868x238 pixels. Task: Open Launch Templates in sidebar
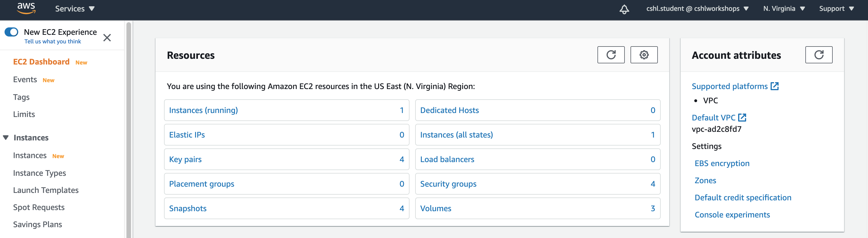click(46, 190)
